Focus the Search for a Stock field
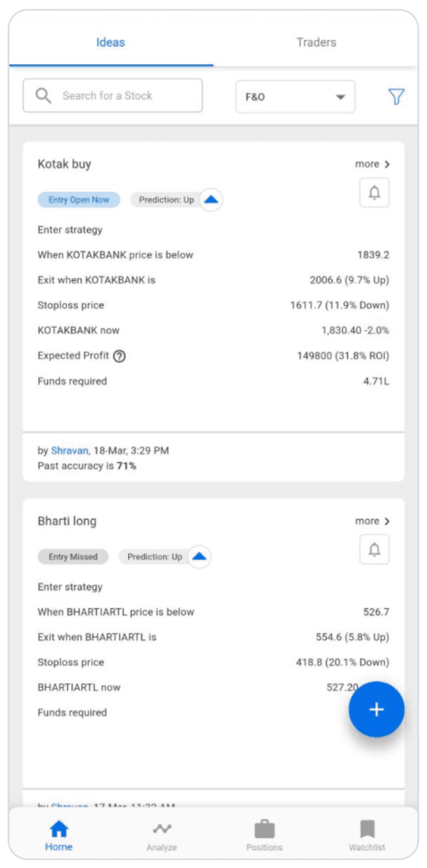The image size is (427, 868). [x=113, y=96]
